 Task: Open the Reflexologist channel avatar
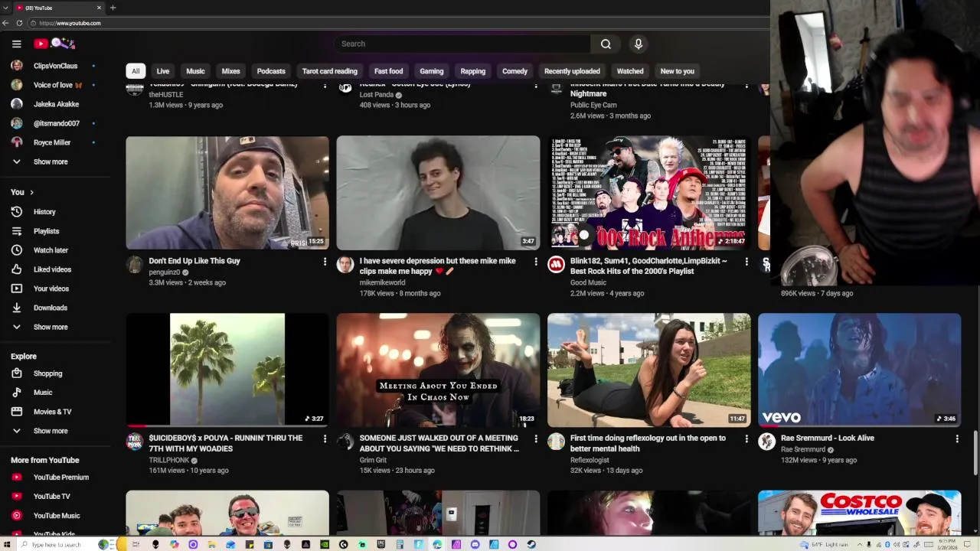click(556, 442)
